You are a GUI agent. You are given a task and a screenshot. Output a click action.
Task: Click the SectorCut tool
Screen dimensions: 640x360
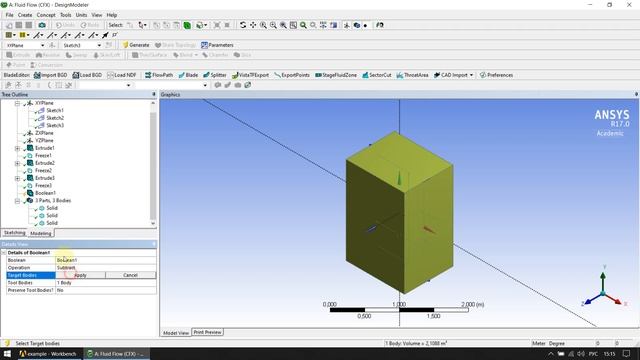click(377, 75)
